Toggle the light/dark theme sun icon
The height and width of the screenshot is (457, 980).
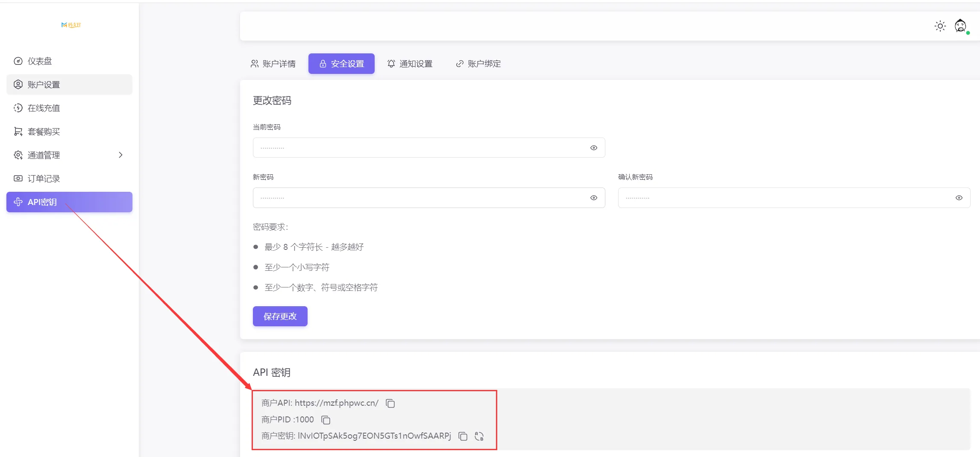[x=940, y=26]
